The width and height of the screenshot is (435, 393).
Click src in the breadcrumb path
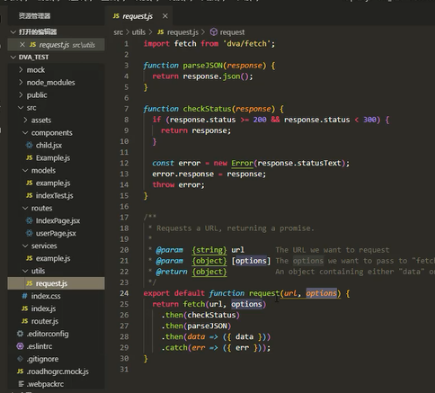pyautogui.click(x=118, y=32)
